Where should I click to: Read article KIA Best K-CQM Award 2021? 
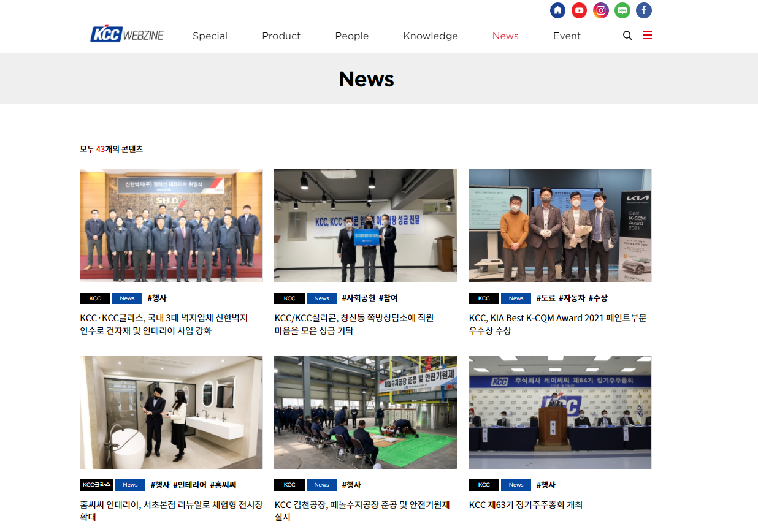(x=557, y=324)
